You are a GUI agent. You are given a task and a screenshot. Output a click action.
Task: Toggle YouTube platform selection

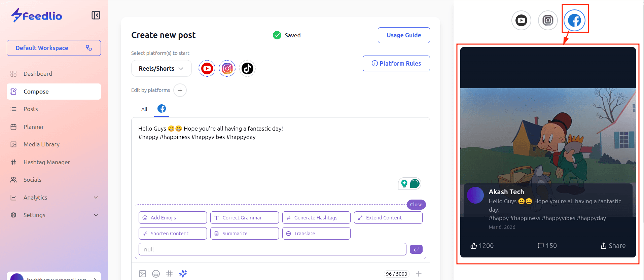pos(207,69)
